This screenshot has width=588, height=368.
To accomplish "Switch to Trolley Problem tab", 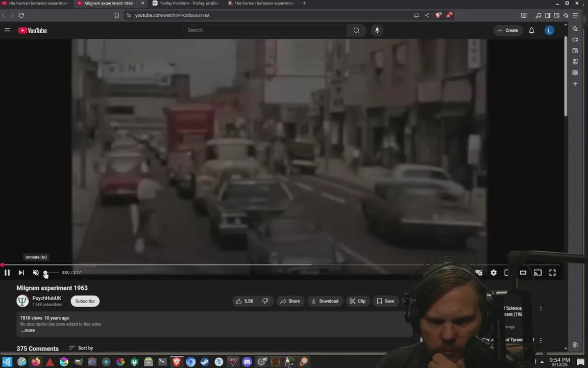I will [x=187, y=4].
